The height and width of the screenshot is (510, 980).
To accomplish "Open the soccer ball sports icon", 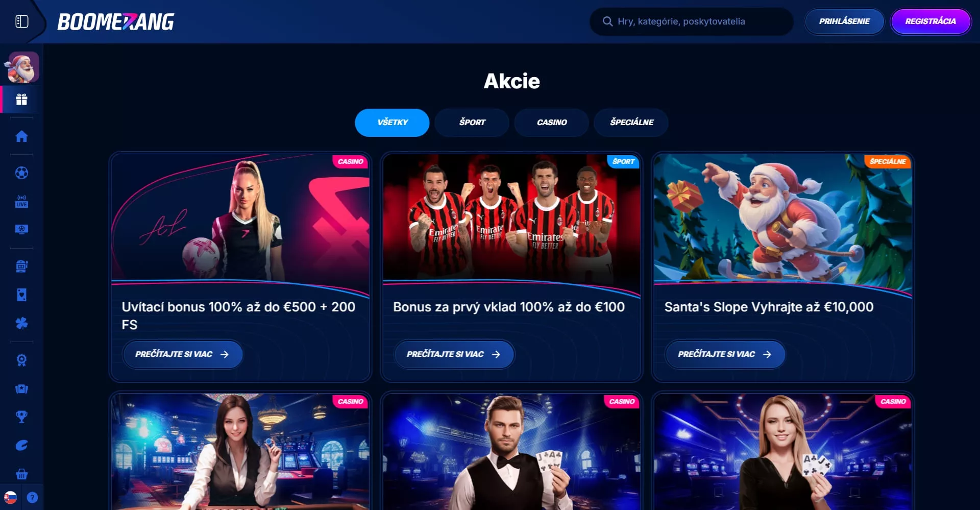I will (21, 173).
